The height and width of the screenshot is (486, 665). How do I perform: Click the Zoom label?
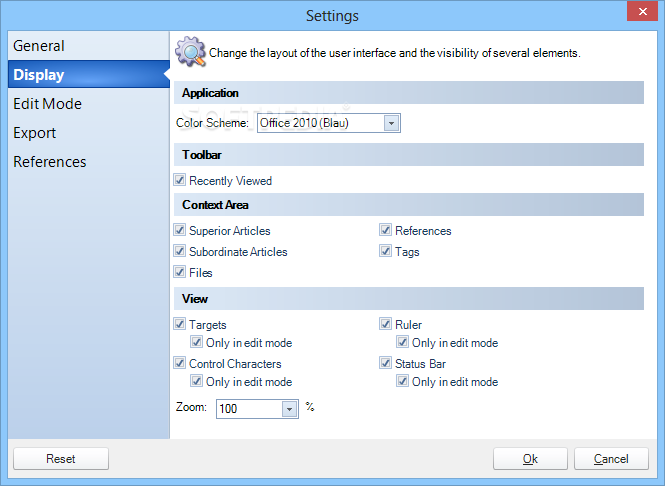(x=191, y=407)
